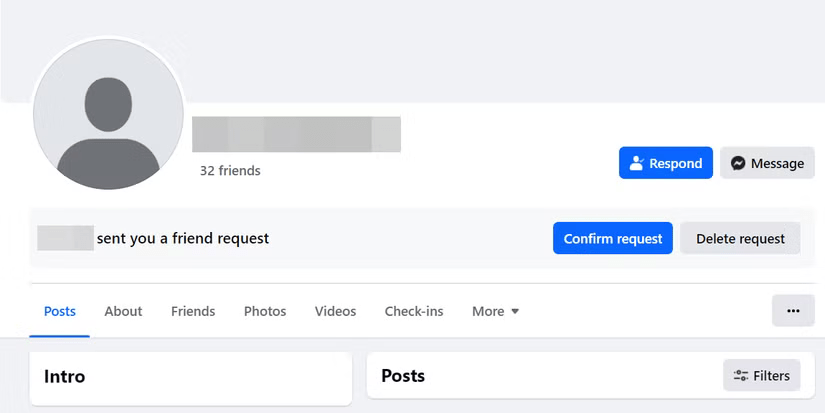Click the Message button

pos(767,163)
